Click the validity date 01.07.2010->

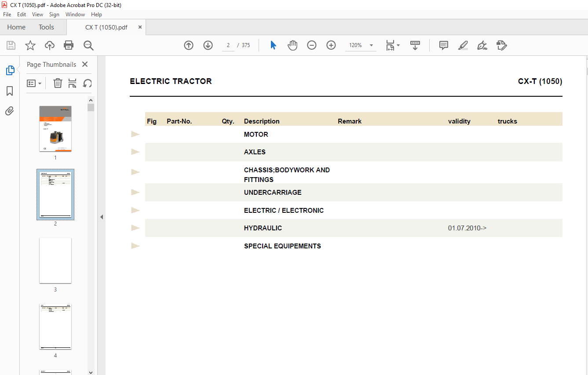[x=467, y=228]
